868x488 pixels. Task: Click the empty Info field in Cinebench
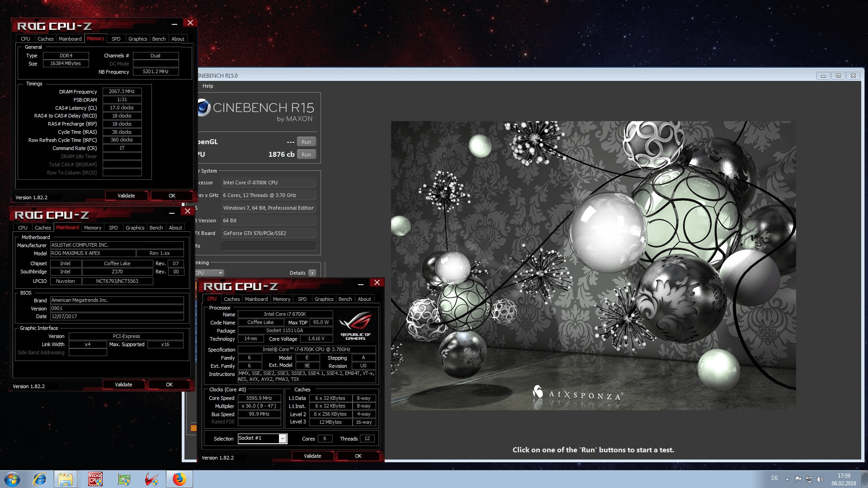coord(269,246)
